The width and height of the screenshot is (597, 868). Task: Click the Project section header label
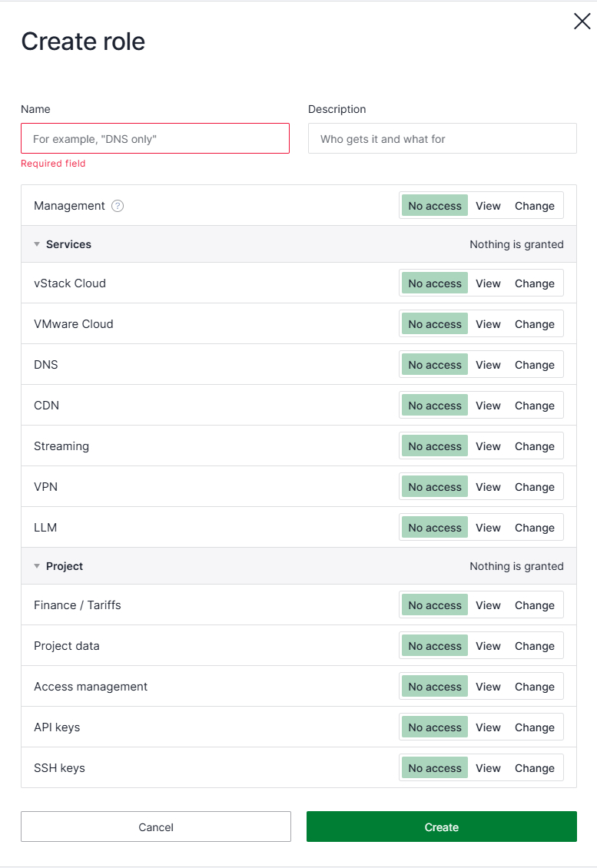(65, 566)
